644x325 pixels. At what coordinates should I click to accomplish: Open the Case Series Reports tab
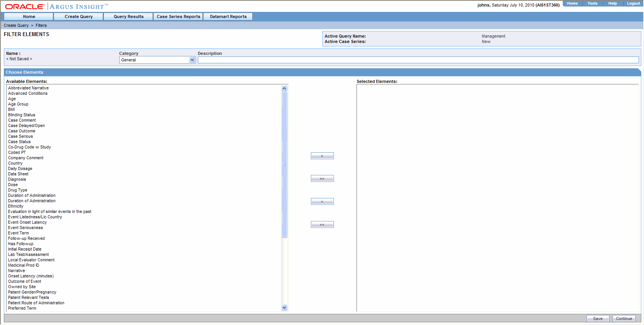point(178,16)
